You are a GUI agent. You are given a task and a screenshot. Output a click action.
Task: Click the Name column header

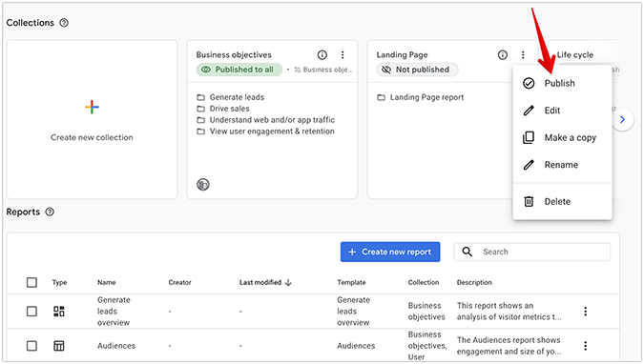click(x=106, y=283)
